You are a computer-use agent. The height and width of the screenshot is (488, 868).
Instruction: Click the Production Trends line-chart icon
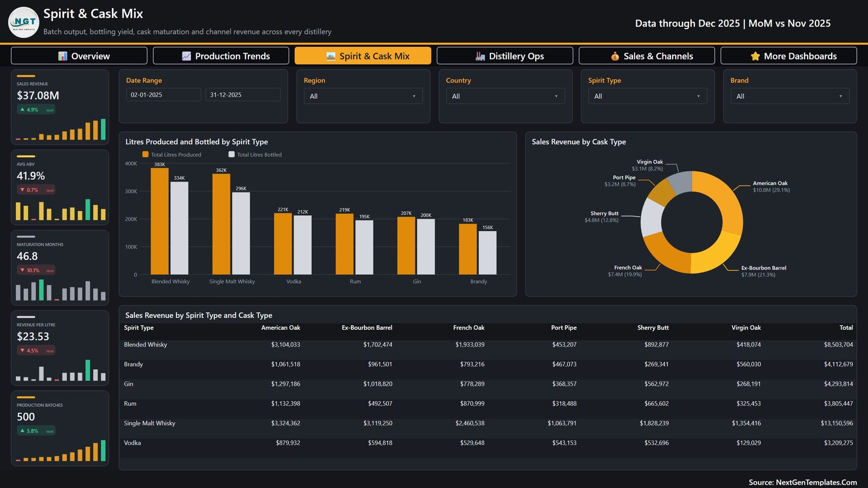[187, 56]
